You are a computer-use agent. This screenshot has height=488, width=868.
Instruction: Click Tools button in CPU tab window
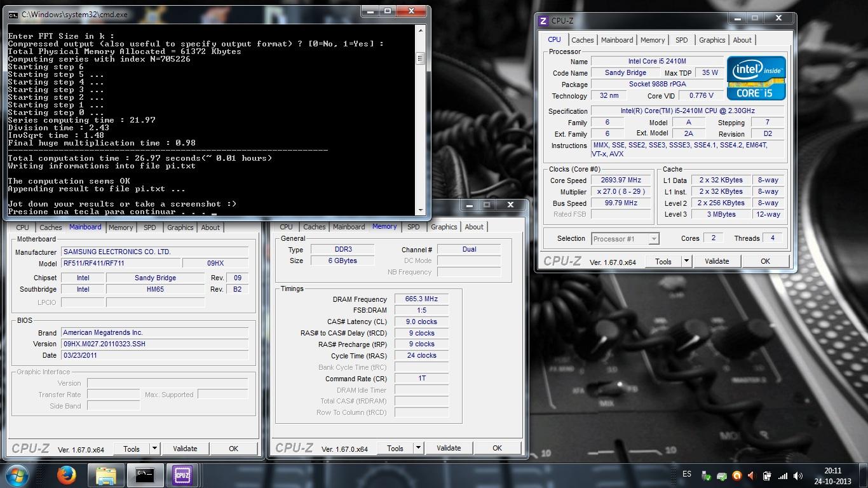click(x=663, y=261)
